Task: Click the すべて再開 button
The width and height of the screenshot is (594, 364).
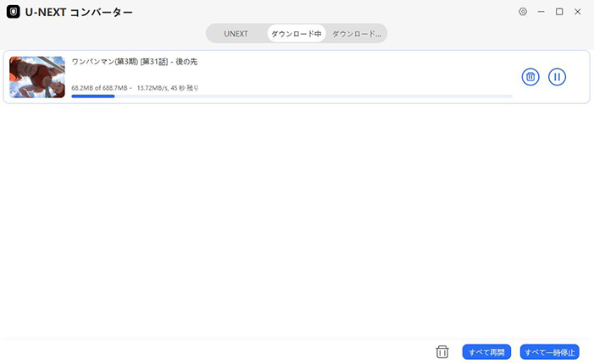Action: 486,352
